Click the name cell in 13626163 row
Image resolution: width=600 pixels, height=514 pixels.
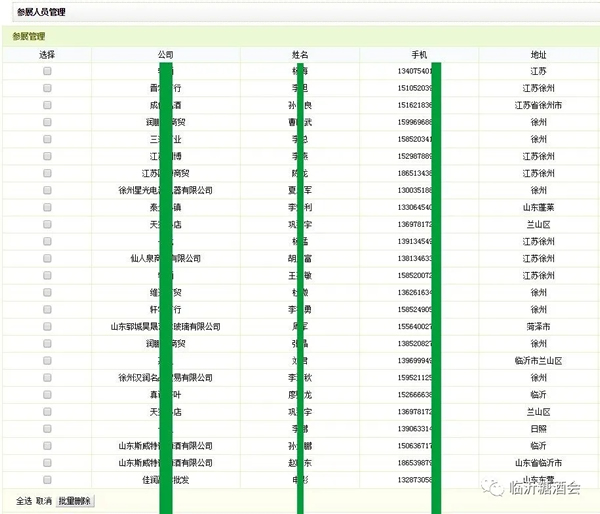pos(300,292)
